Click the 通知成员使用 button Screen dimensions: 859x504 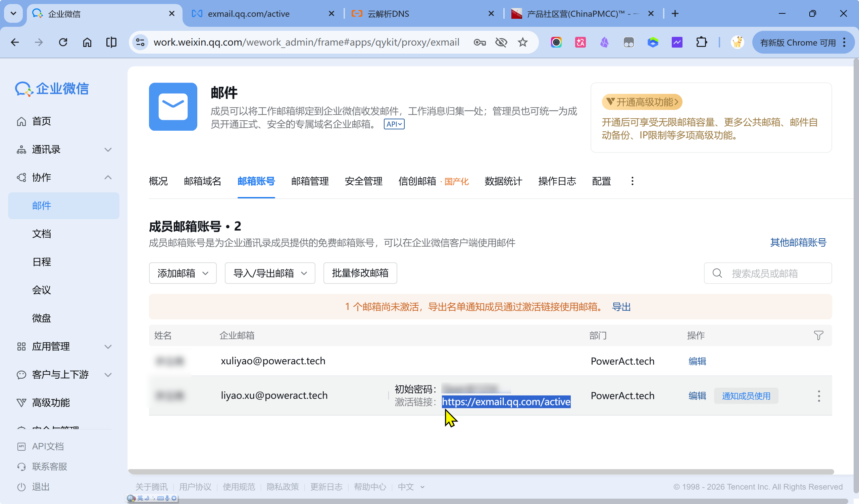(746, 396)
